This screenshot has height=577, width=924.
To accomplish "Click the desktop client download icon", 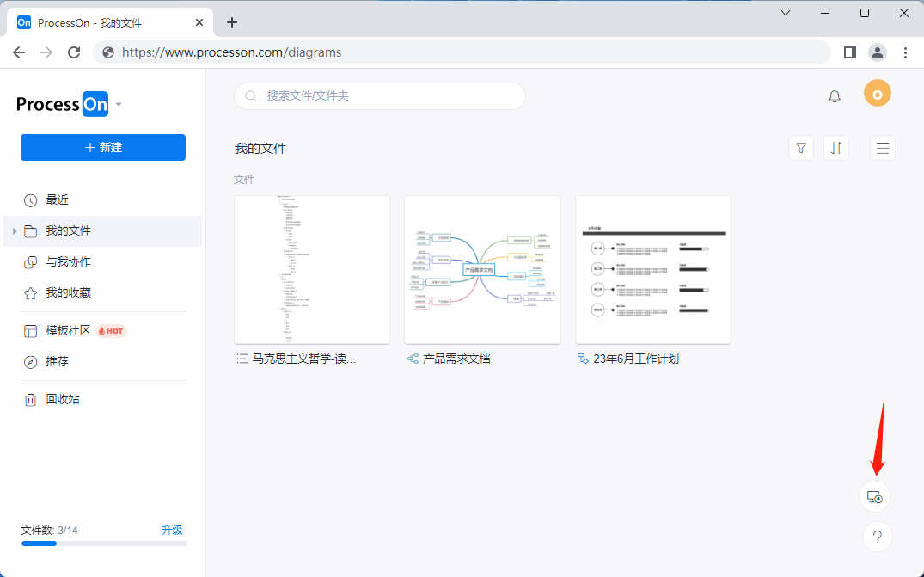I will tap(875, 497).
